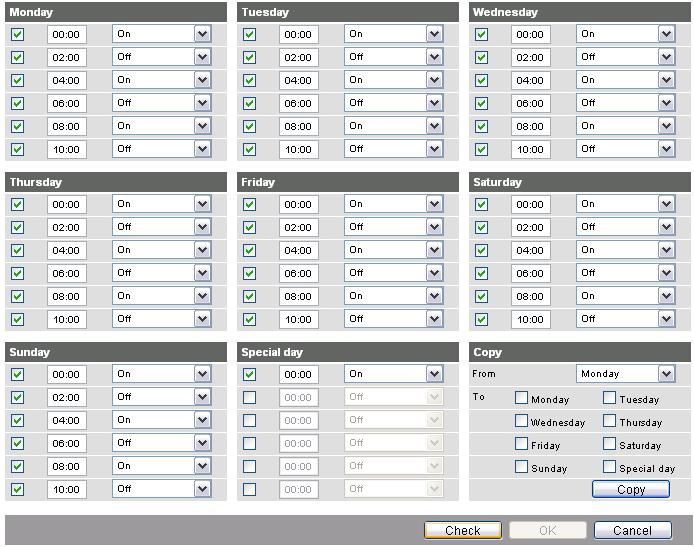
Task: Uncheck Friday 08:00 schedule checkbox
Action: pyautogui.click(x=249, y=297)
